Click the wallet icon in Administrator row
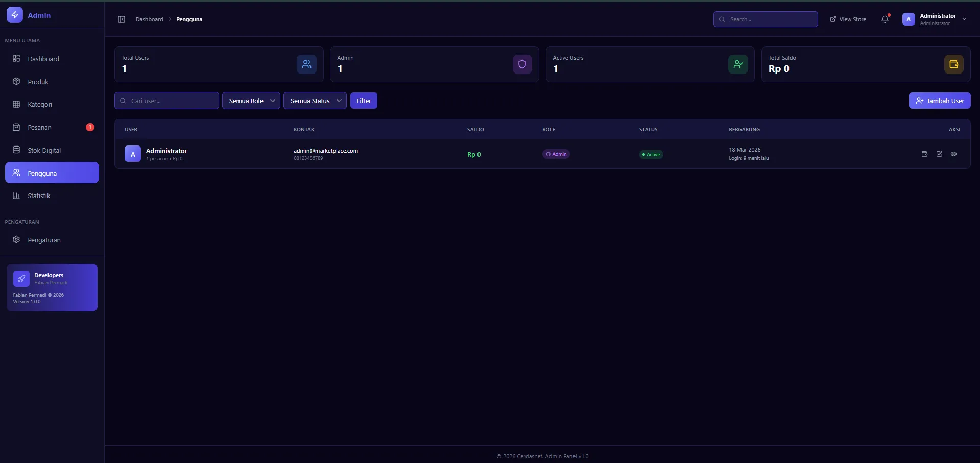Screen dimensions: 980x463 pyautogui.click(x=924, y=154)
